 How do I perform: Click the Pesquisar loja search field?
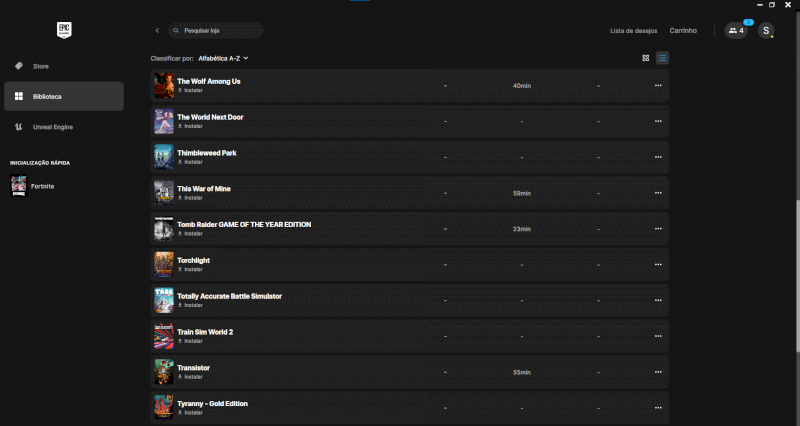point(215,31)
